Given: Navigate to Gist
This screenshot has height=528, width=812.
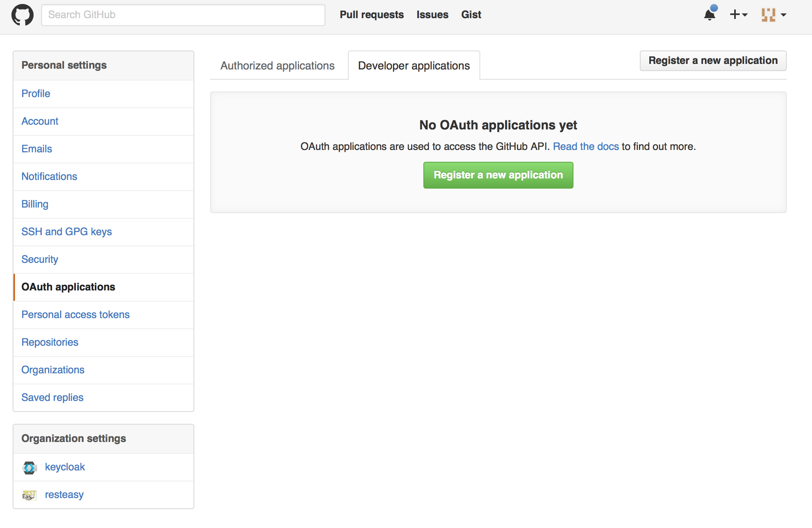Looking at the screenshot, I should tap(471, 15).
